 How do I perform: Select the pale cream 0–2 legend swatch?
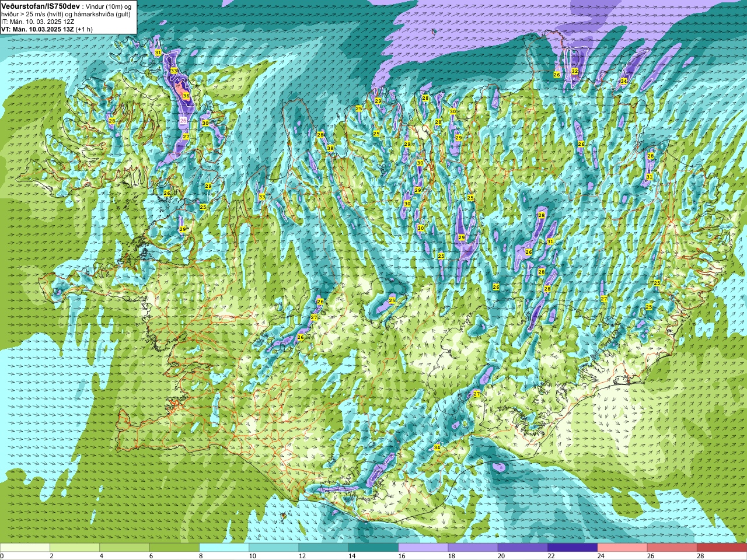click(25, 548)
